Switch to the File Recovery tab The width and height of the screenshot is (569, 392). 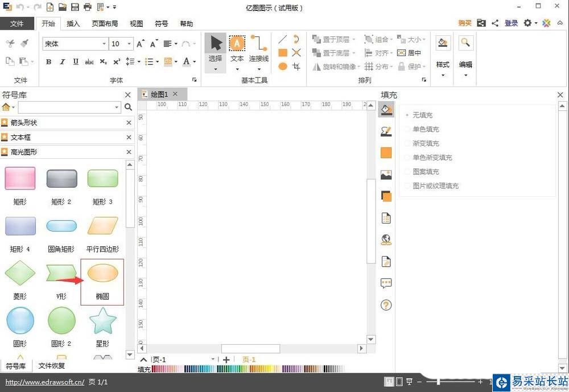(x=52, y=366)
